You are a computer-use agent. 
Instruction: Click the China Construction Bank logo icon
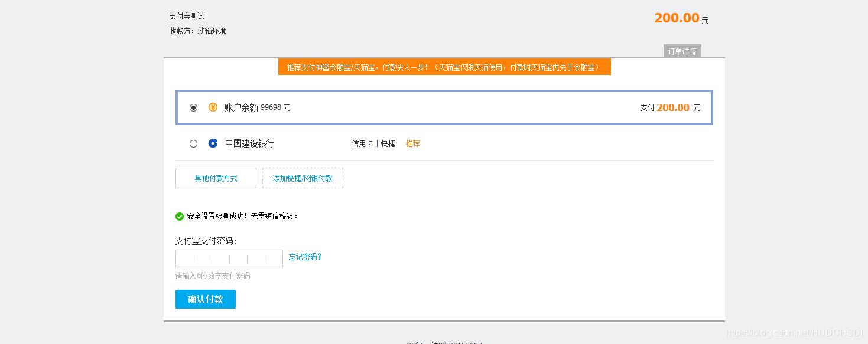point(213,143)
